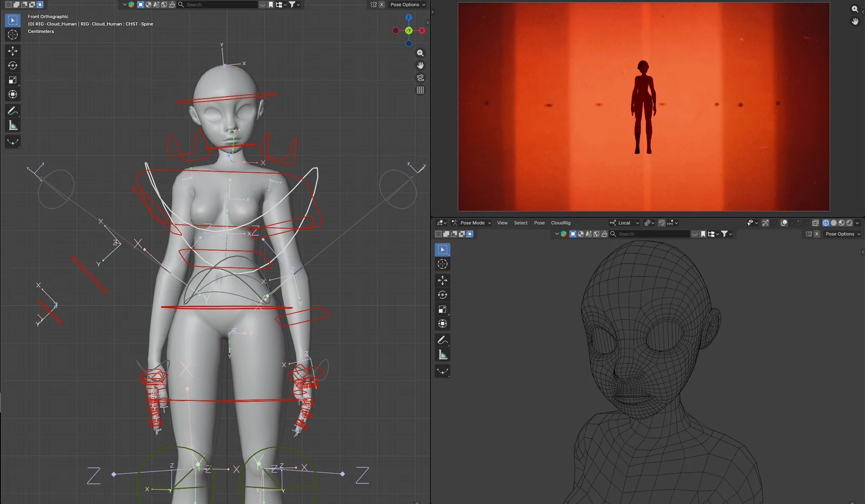
Task: Select the Move tool in the wireframe viewport
Action: tap(442, 280)
